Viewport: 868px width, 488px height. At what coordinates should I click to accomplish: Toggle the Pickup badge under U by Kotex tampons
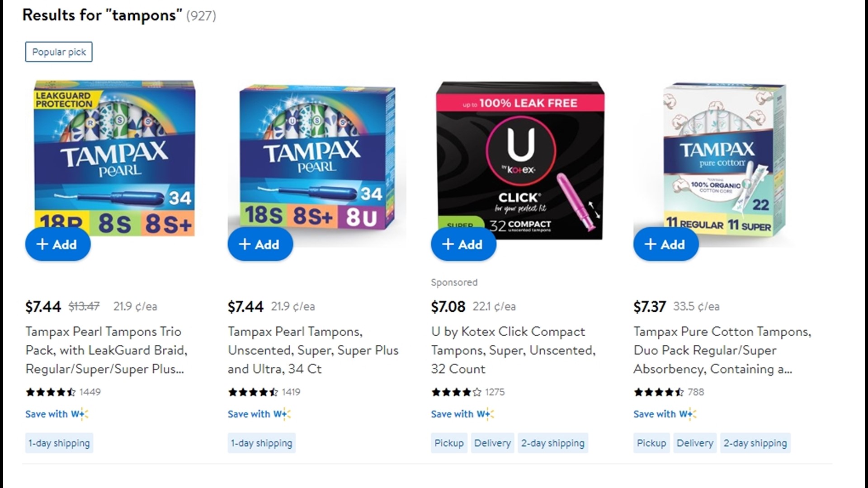tap(449, 443)
